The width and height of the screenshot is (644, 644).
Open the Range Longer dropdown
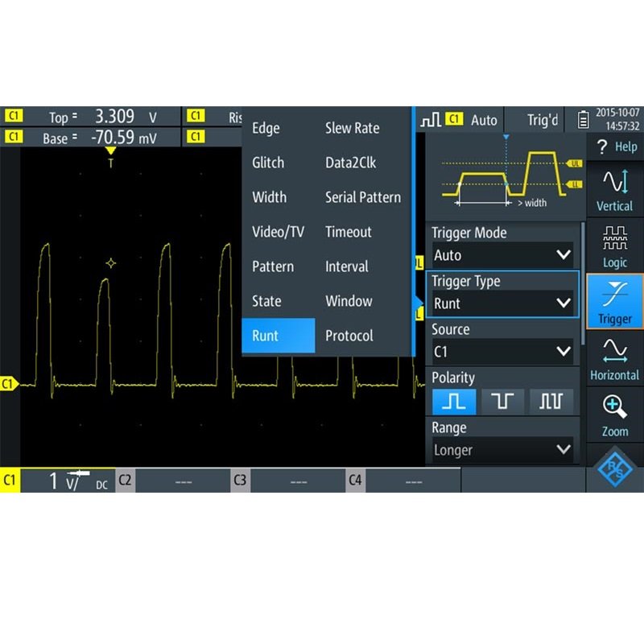(x=502, y=450)
